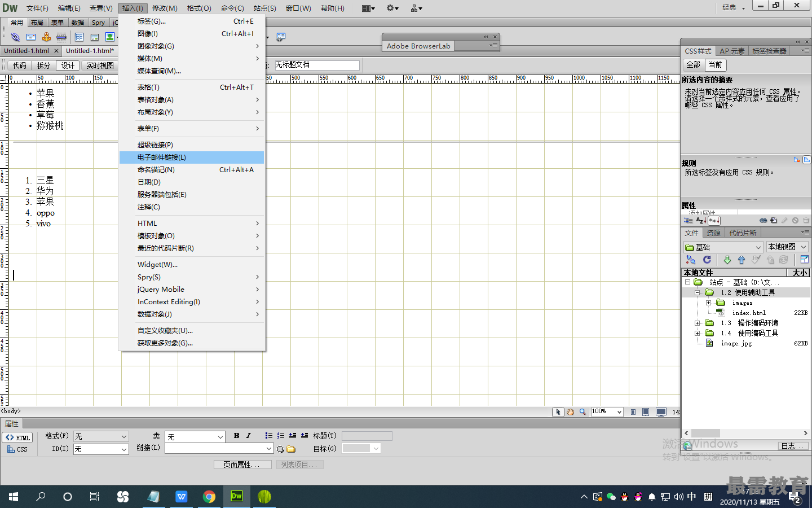Click the Refresh icon in Files panel
This screenshot has height=508, width=812.
point(707,260)
